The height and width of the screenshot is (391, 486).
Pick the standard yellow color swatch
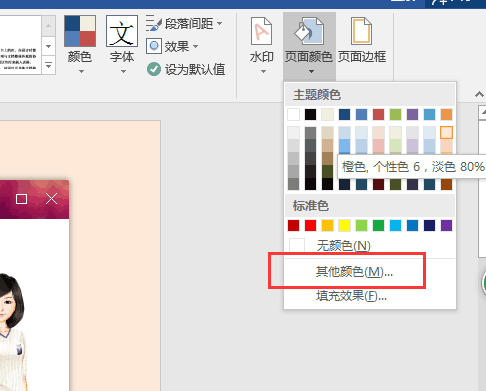point(344,225)
